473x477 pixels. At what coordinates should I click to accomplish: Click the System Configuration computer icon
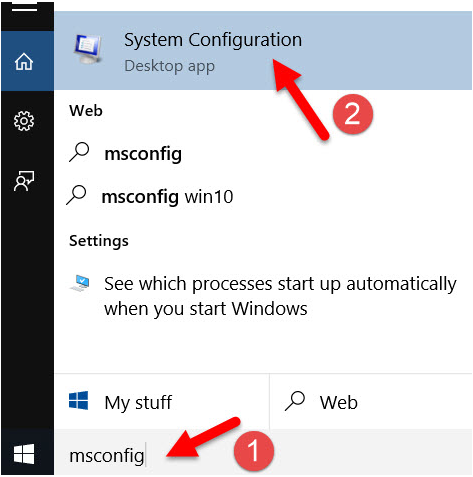(x=88, y=49)
